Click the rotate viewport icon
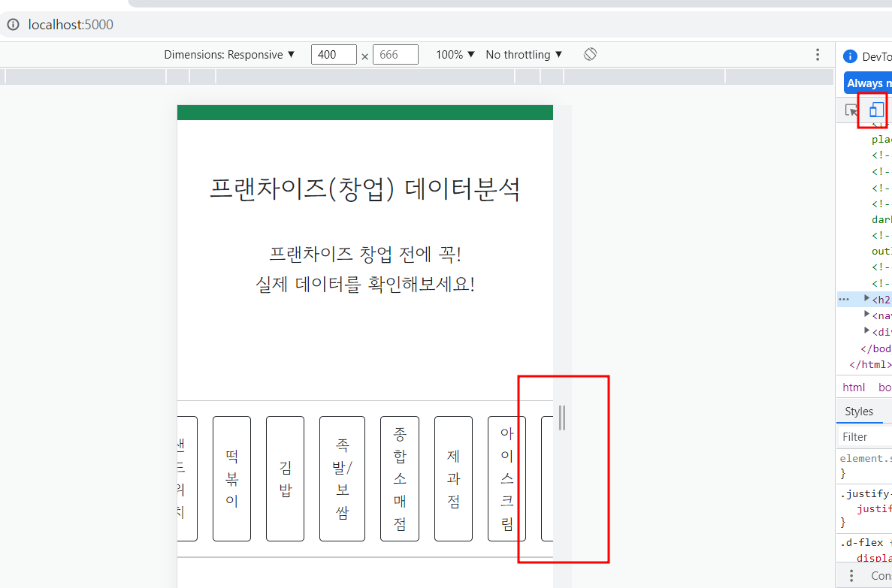This screenshot has height=588, width=892. [x=590, y=54]
